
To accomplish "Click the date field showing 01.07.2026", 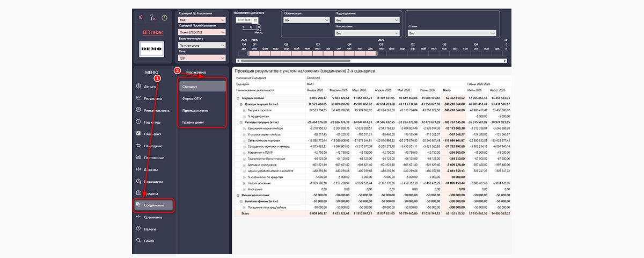I will point(245,20).
